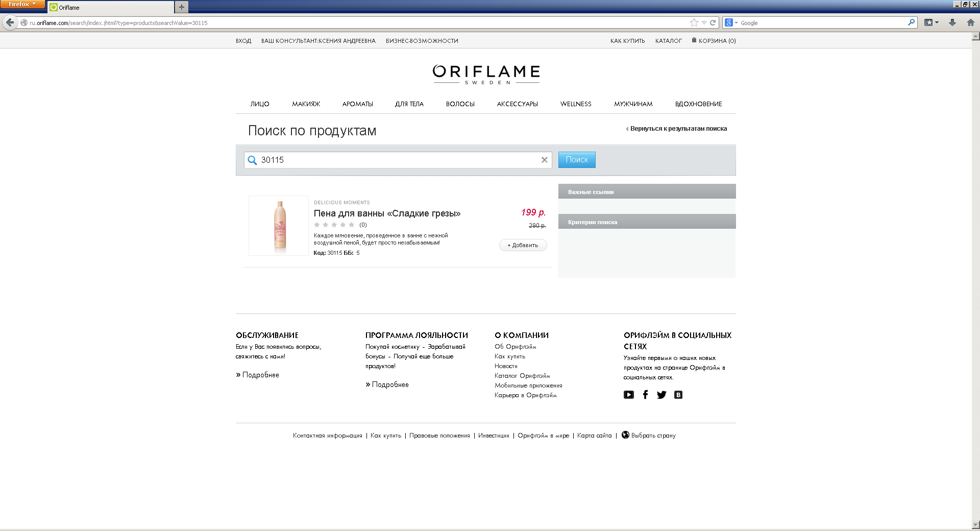The image size is (980, 531).
Task: Open Карта сайта footer link
Action: [594, 436]
